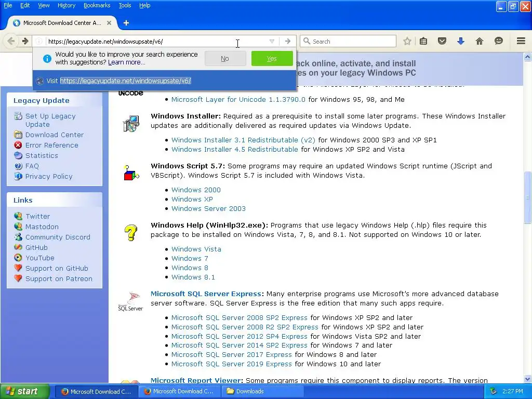The image size is (532, 399).
Task: Open Windows Installer 3.1 Redistributable (v2) link
Action: (243, 140)
